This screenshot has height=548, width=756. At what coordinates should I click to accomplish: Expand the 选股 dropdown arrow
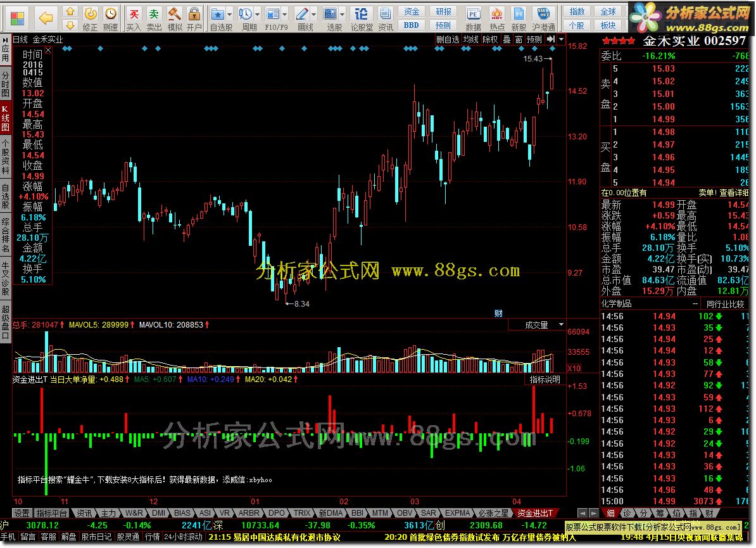click(x=343, y=14)
